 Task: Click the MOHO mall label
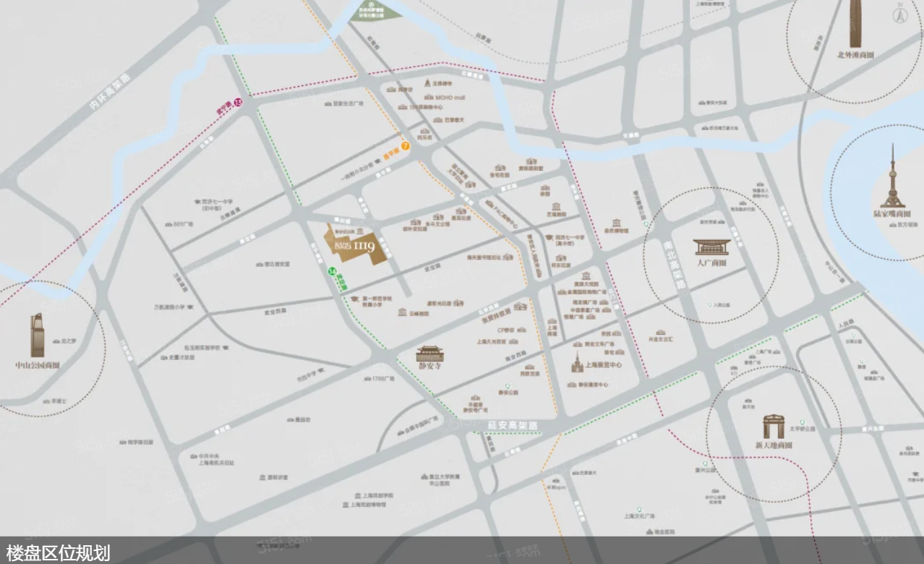[x=449, y=97]
